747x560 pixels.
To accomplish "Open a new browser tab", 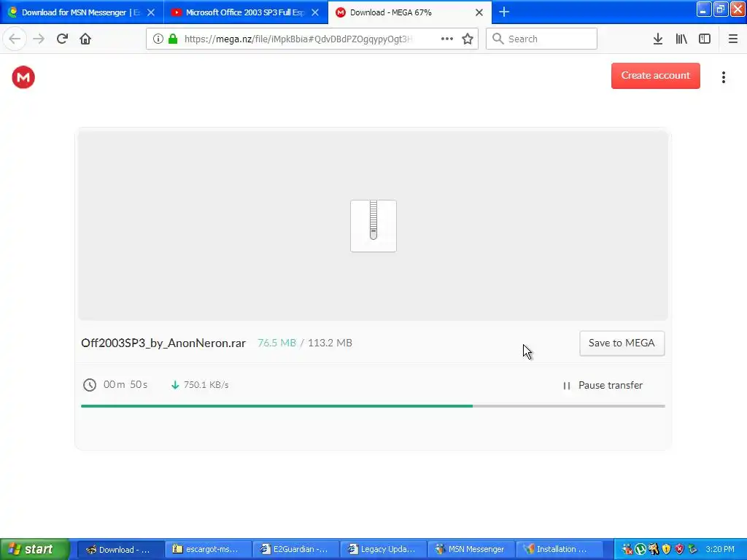I will (x=504, y=12).
